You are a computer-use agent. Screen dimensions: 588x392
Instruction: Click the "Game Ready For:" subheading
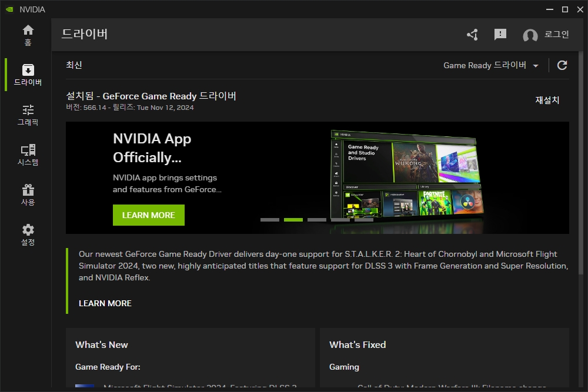pos(108,367)
